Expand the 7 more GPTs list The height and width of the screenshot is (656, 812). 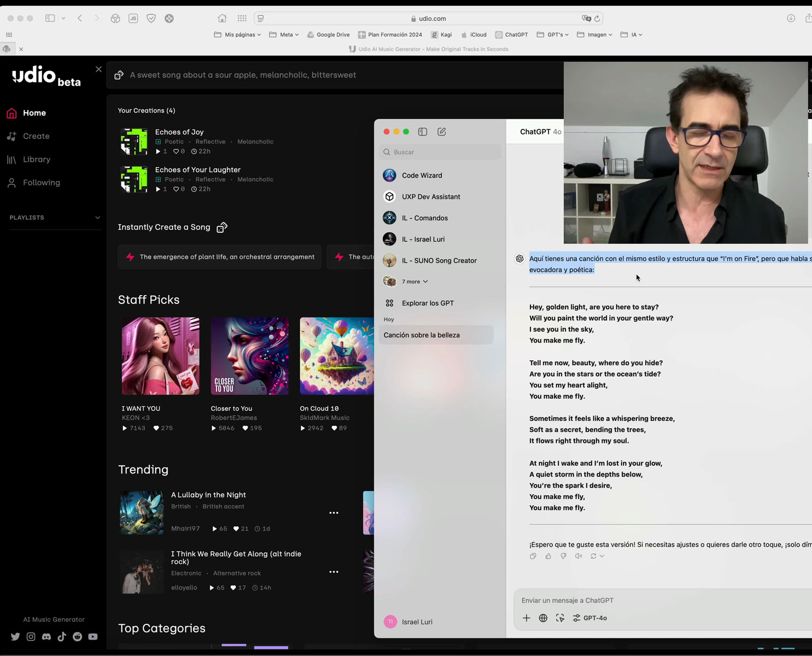pos(414,282)
